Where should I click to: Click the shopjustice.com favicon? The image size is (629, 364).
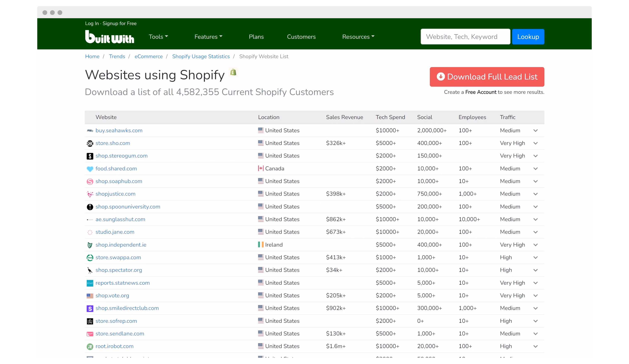click(90, 194)
